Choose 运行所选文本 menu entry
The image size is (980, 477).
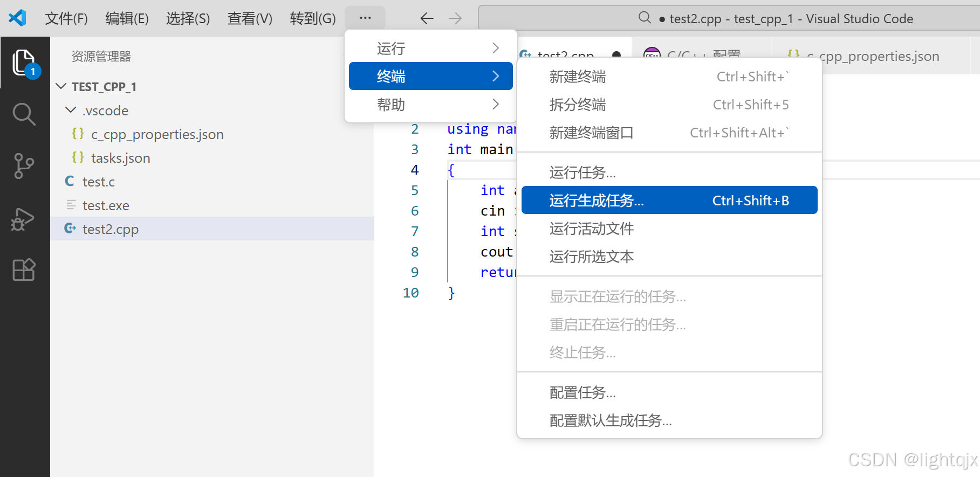[x=669, y=257]
